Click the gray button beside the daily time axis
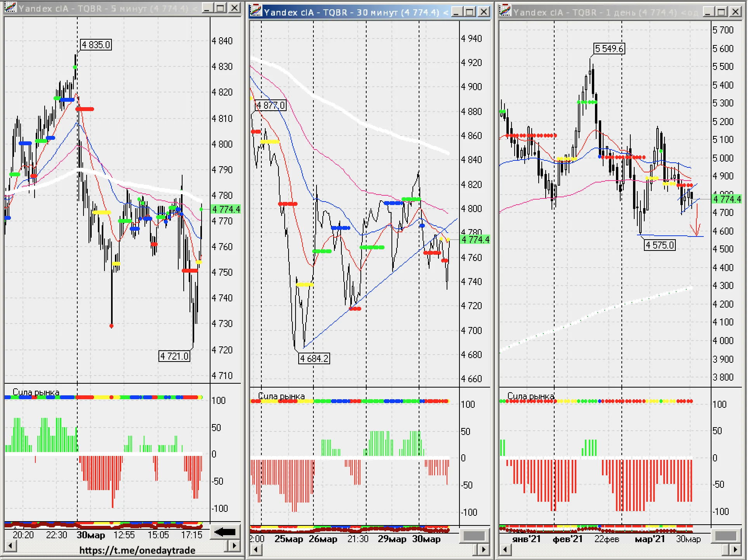 [x=725, y=536]
